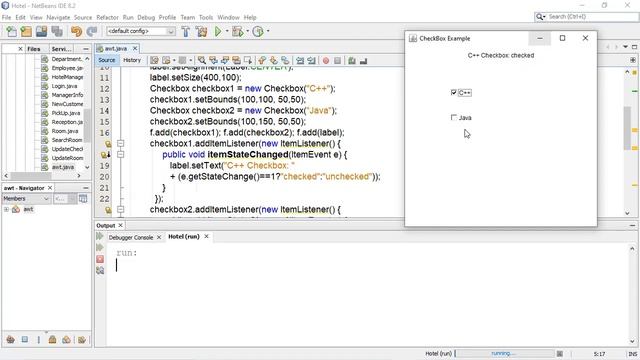Open the Debug menu
This screenshot has height=360, width=640.
pyautogui.click(x=146, y=18)
